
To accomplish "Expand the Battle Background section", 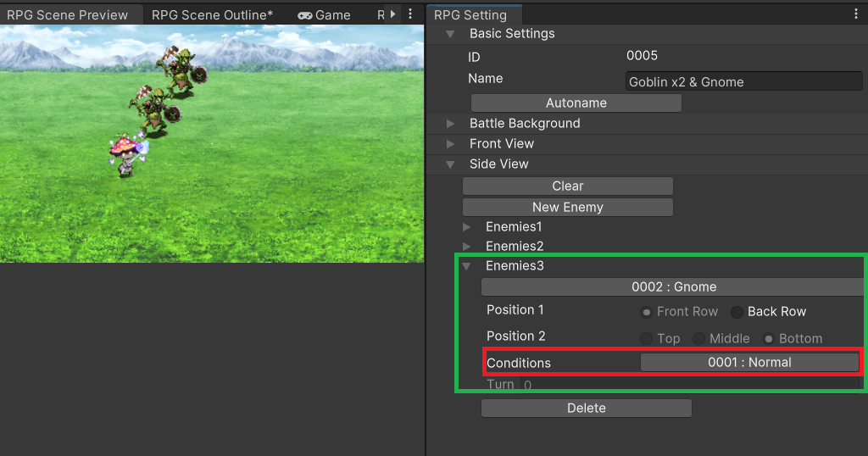I will point(450,124).
